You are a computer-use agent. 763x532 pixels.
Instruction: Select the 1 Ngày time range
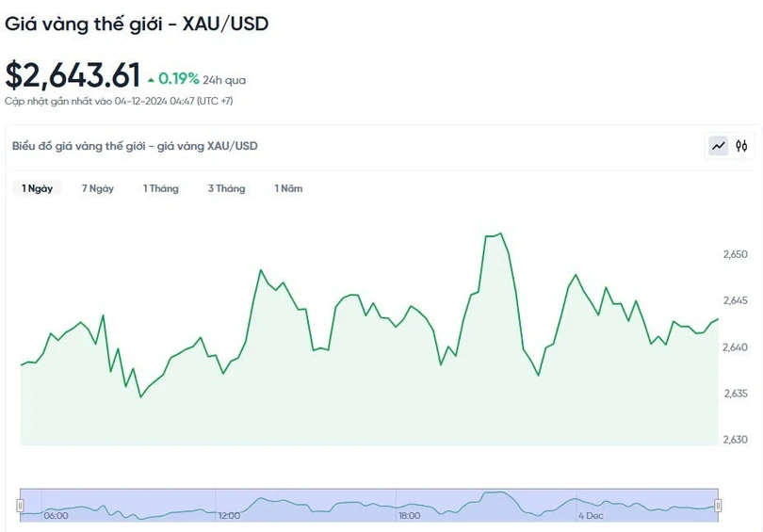click(38, 188)
